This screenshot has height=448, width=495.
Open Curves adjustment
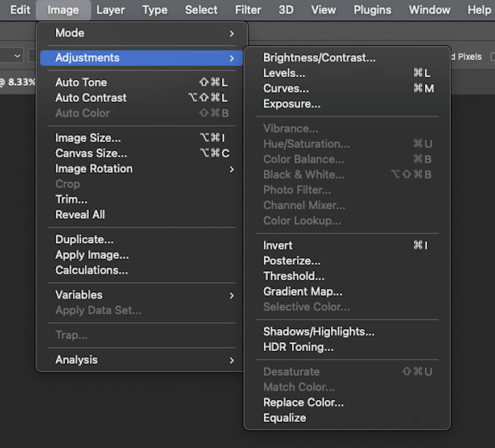click(347, 88)
